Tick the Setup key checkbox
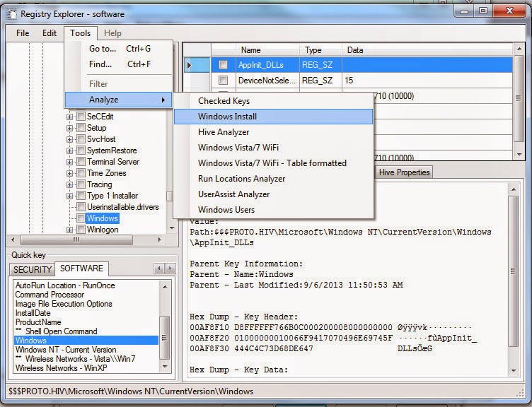The width and height of the screenshot is (532, 407). 81,128
